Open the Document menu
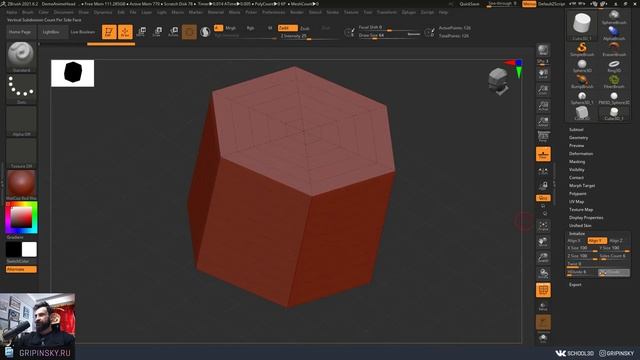Viewport: 640px width, 360px height. pos(64,12)
